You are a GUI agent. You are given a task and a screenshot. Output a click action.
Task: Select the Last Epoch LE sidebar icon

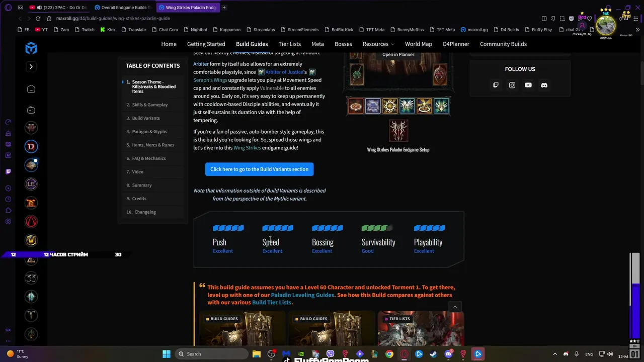click(31, 184)
